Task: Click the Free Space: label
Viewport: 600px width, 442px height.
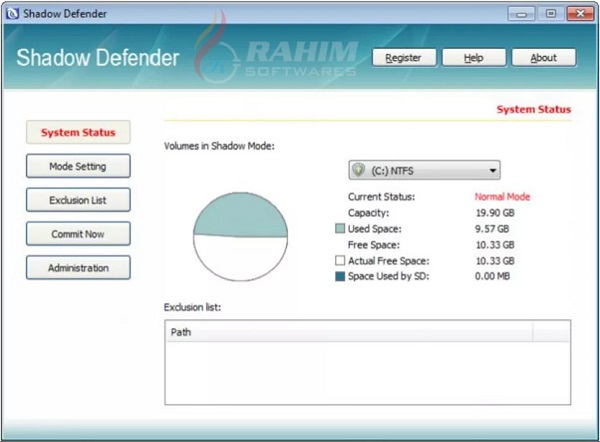Action: pyautogui.click(x=373, y=245)
